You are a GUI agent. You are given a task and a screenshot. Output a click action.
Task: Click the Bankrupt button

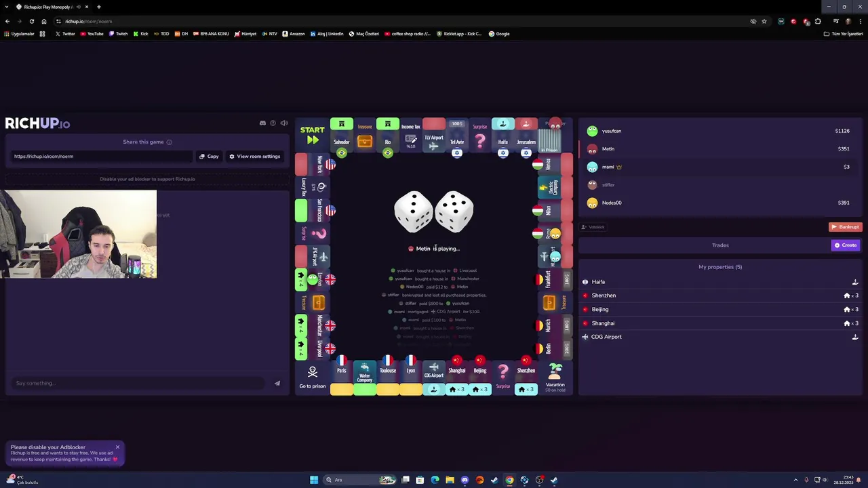tap(845, 227)
